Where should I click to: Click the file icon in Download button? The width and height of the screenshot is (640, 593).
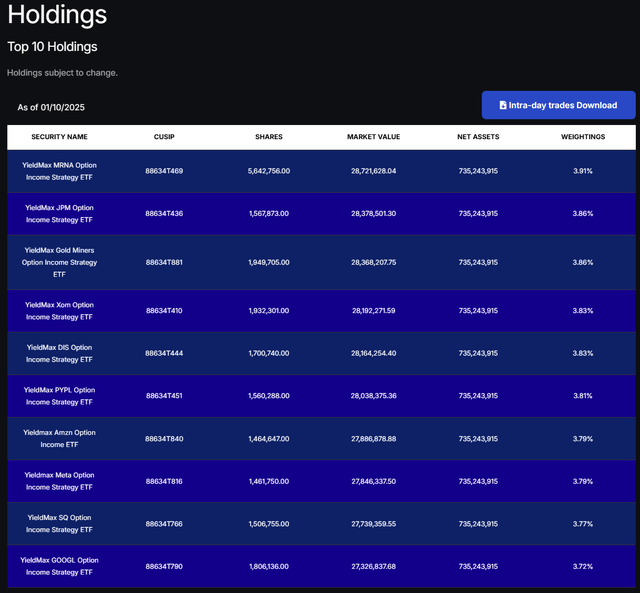503,105
